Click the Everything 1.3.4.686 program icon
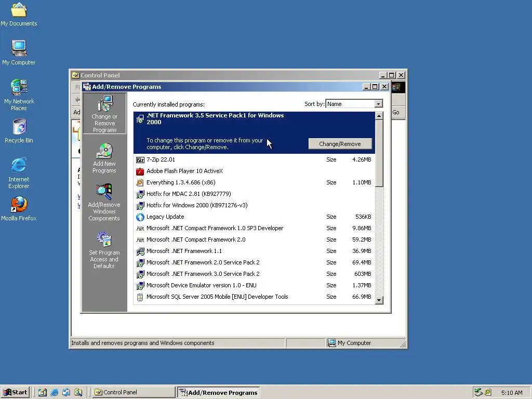The height and width of the screenshot is (399, 532). click(140, 182)
